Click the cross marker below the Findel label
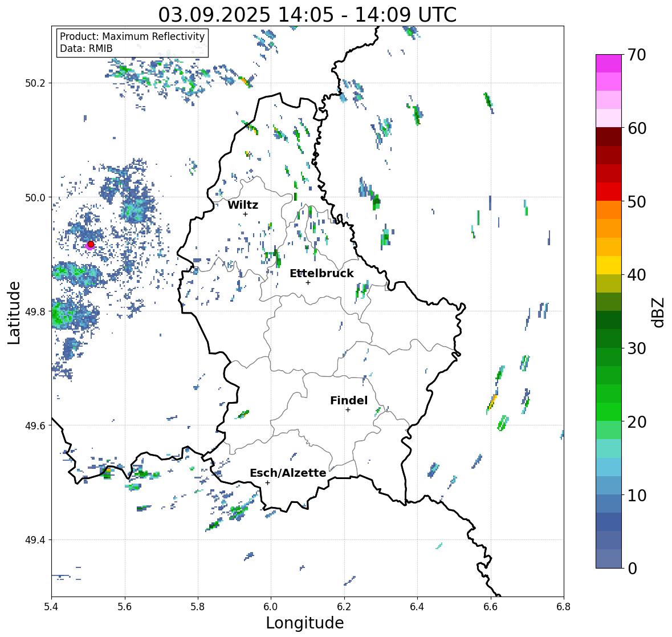Image resolution: width=672 pixels, height=637 pixels. pyautogui.click(x=348, y=410)
